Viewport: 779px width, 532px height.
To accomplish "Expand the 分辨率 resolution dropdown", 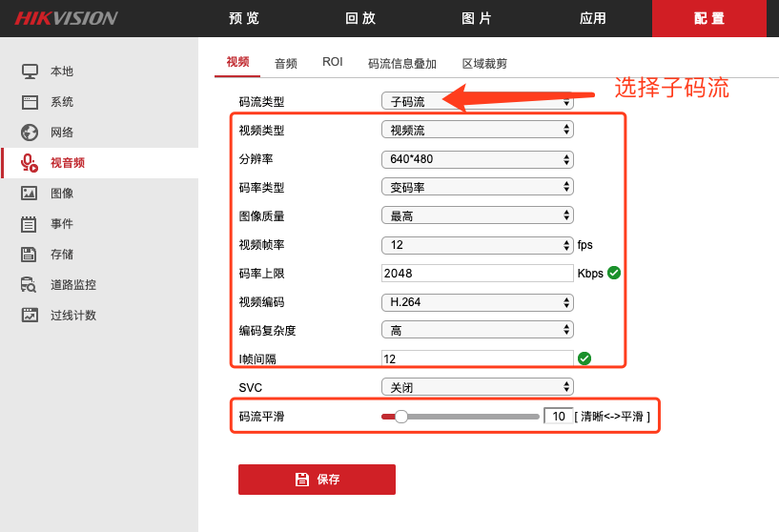I will pyautogui.click(x=477, y=159).
